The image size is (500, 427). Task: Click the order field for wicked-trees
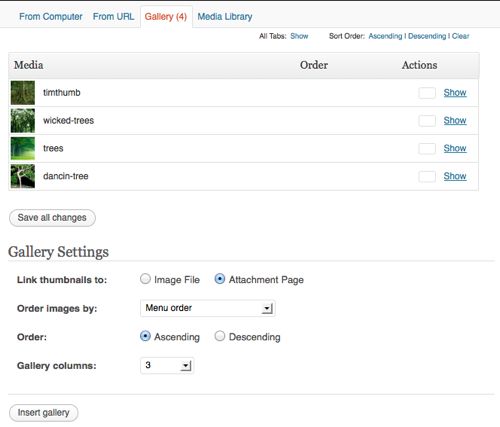click(427, 121)
